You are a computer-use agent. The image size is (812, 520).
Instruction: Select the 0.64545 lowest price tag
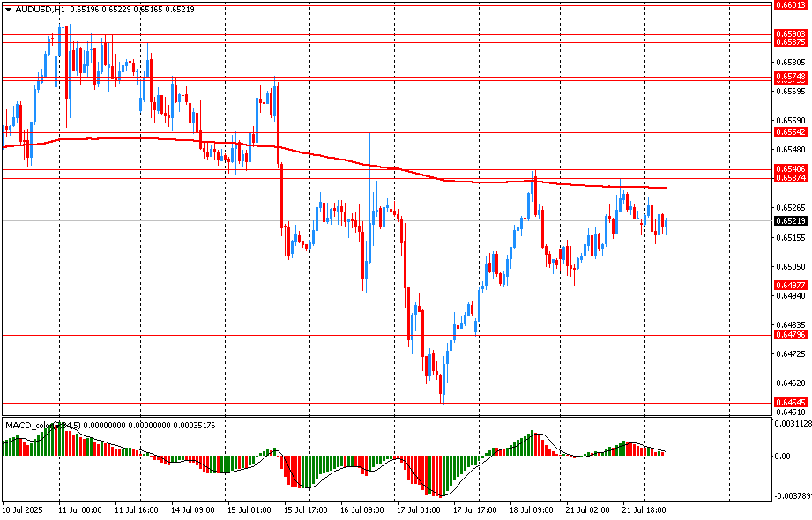click(x=790, y=403)
